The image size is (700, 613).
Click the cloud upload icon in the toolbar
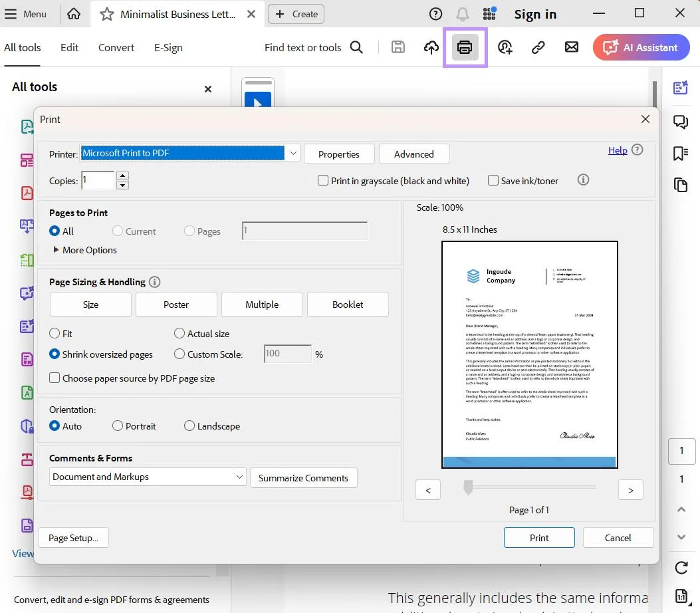click(x=431, y=47)
